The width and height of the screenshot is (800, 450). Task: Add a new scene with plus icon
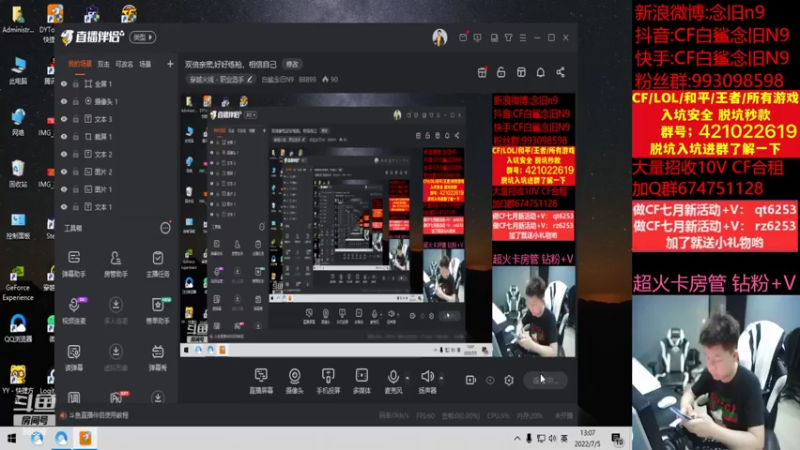coord(170,64)
